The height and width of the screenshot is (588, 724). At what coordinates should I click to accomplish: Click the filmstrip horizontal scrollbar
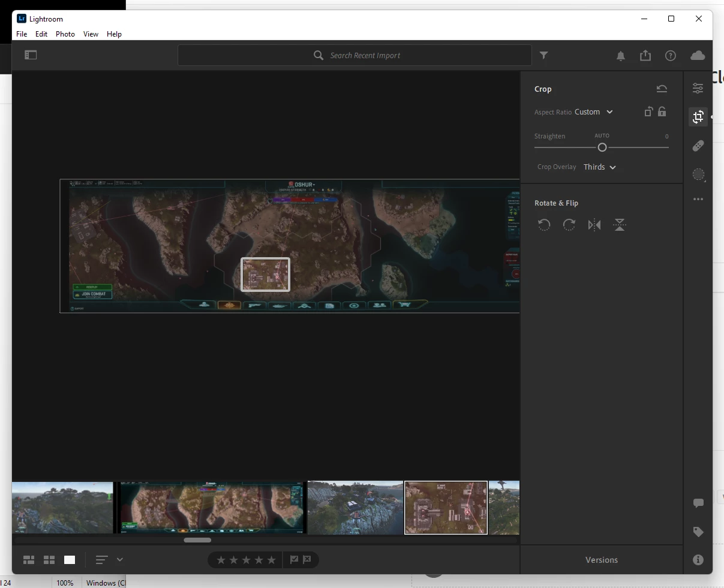click(x=197, y=540)
